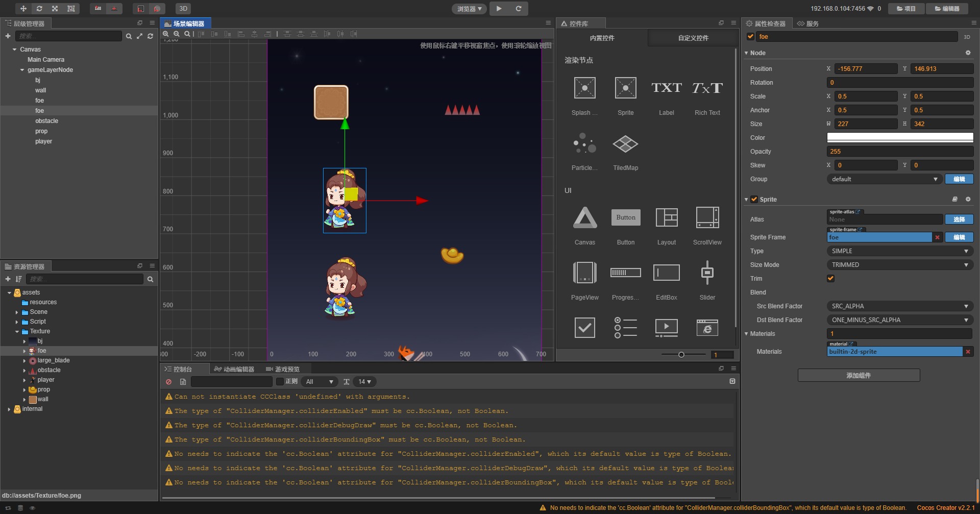Screen dimensions: 980x514
Task: Switch to 属性检查器 inspector tab
Action: (x=766, y=23)
